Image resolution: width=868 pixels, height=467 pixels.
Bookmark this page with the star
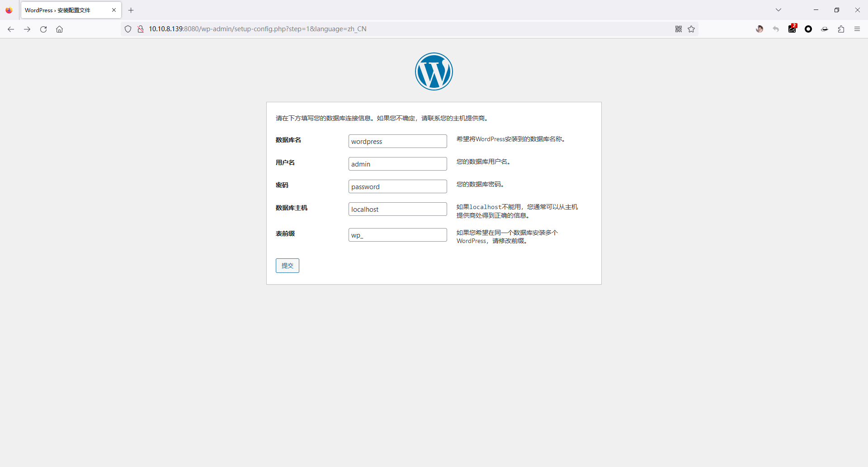(x=691, y=29)
